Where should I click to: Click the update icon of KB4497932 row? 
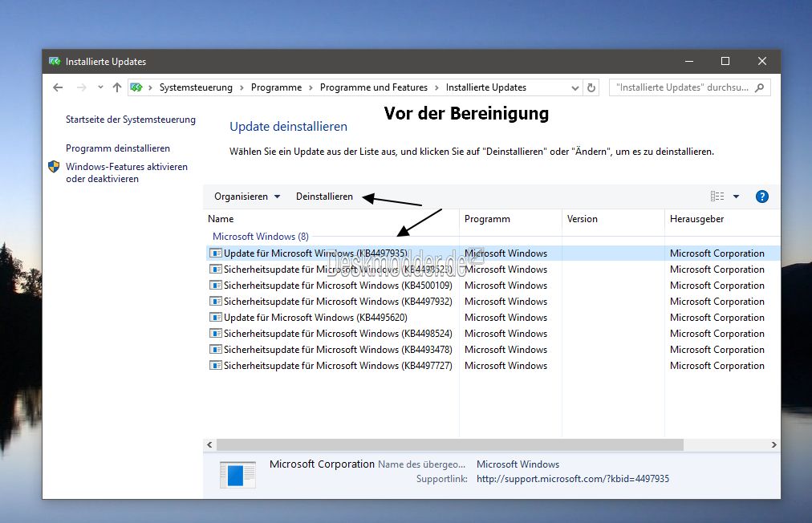215,302
